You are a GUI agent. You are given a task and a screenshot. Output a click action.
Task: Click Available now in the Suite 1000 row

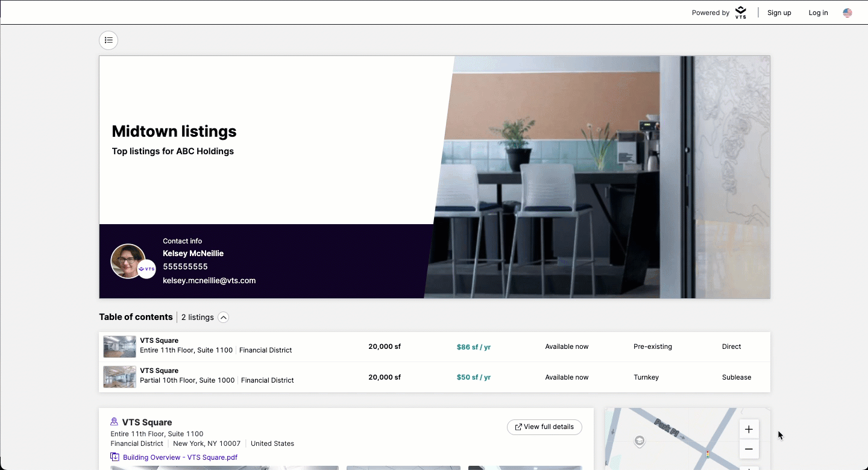click(567, 377)
